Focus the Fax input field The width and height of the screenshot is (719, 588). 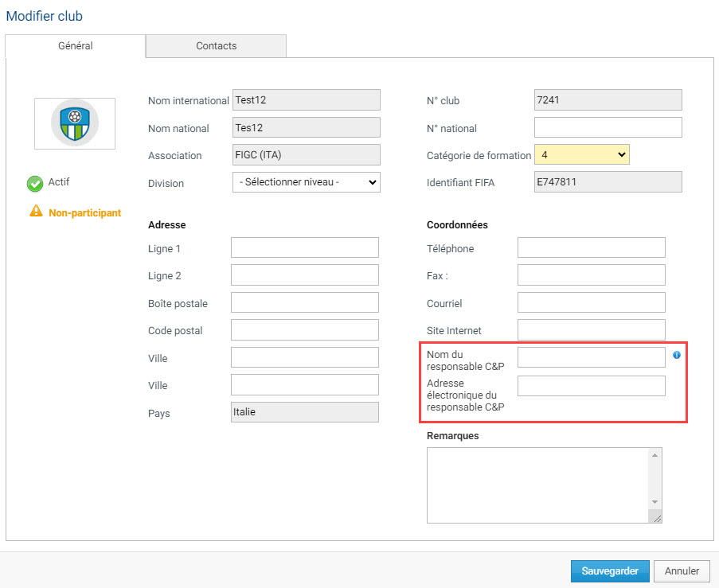click(x=592, y=275)
